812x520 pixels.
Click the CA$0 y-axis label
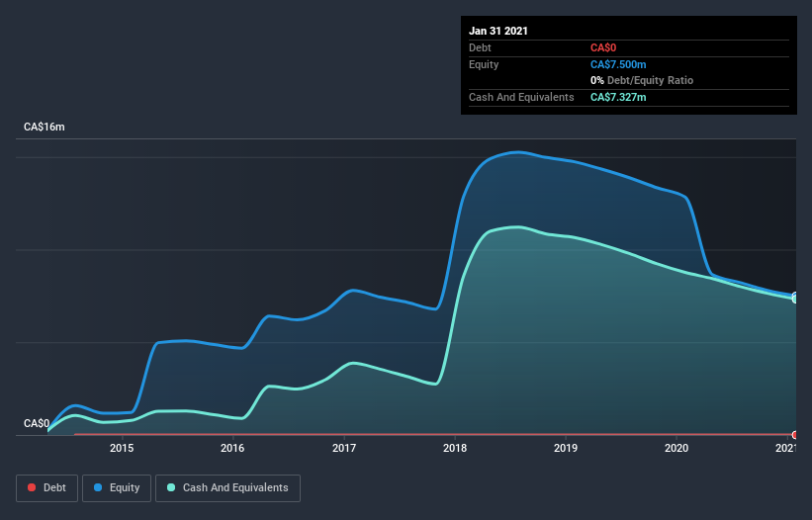coord(37,423)
